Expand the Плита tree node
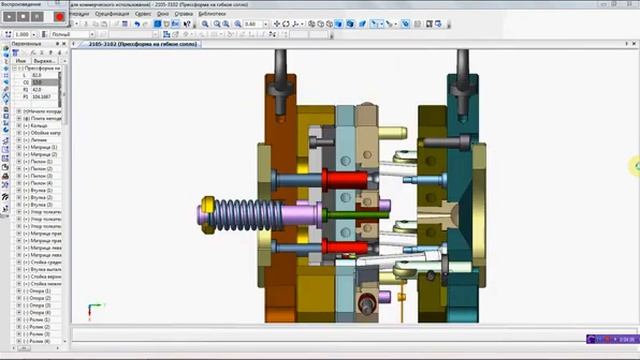The width and height of the screenshot is (640, 360). pyautogui.click(x=19, y=118)
